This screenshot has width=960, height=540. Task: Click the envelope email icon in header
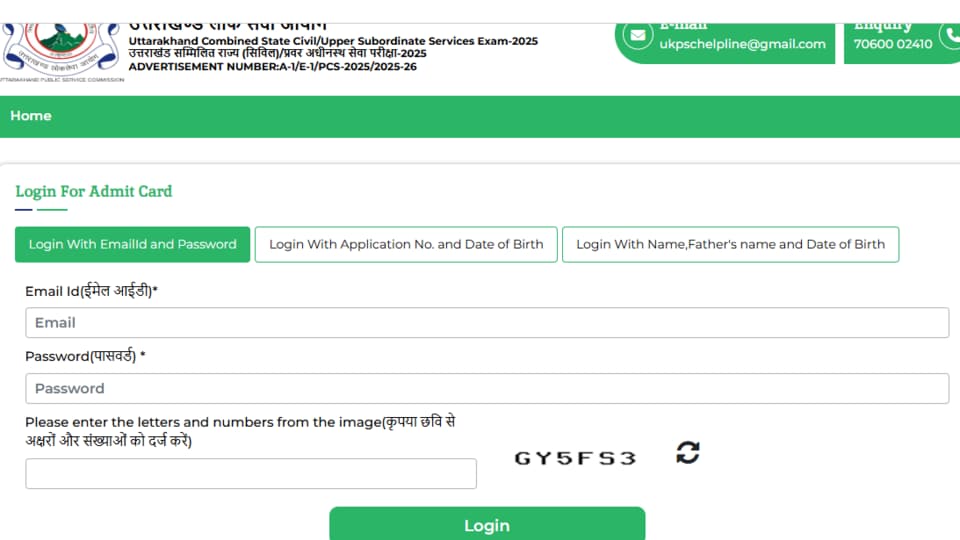(637, 35)
